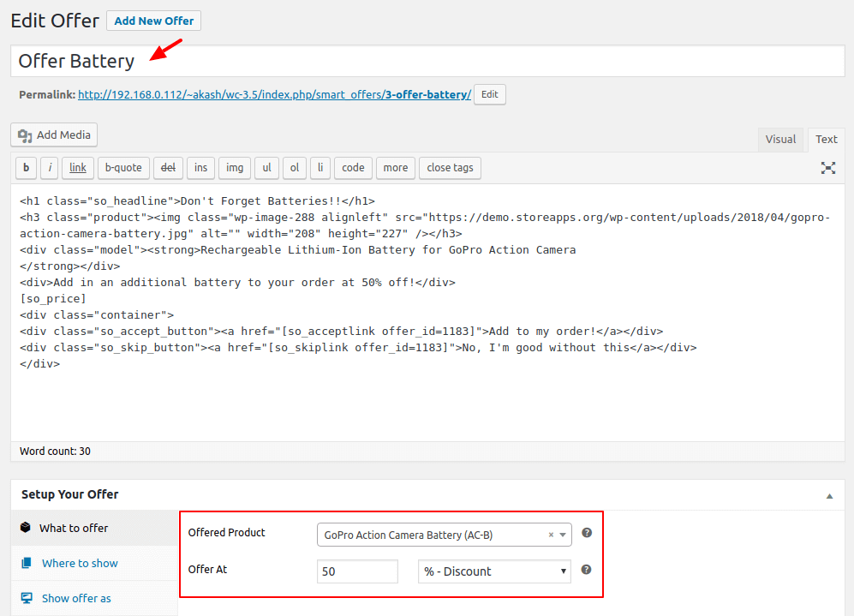Toggle distraction-free fullscreen editor icon
854x616 pixels.
(x=827, y=168)
